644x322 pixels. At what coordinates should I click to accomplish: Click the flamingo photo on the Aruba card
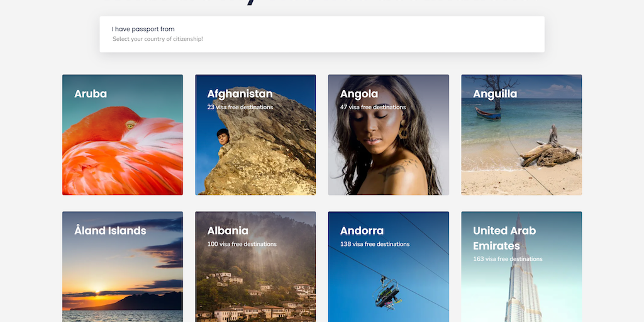coord(119,154)
